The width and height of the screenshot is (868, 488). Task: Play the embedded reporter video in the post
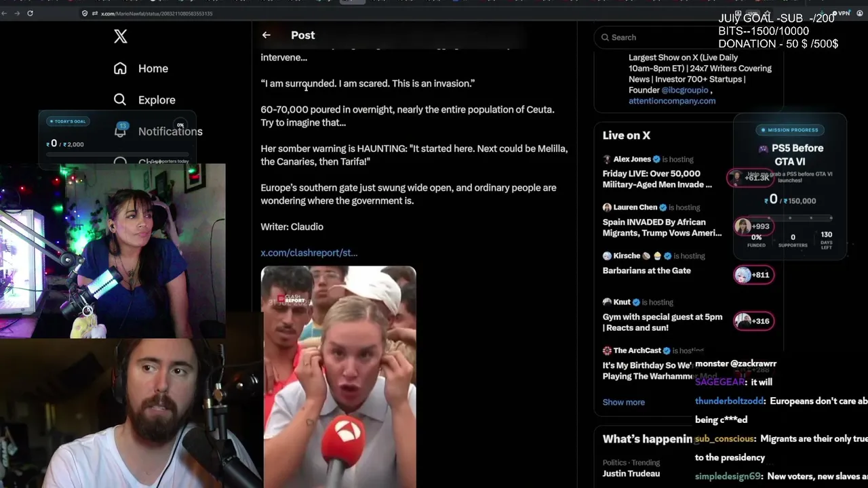338,377
